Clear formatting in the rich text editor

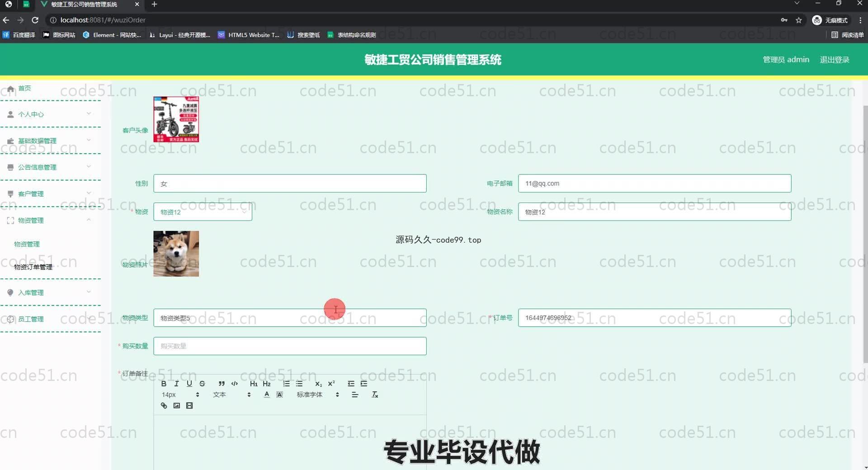(x=375, y=395)
